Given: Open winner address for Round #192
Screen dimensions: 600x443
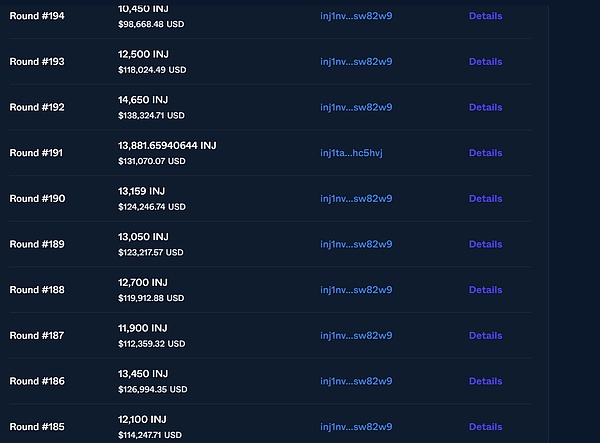Looking at the screenshot, I should click(x=356, y=107).
